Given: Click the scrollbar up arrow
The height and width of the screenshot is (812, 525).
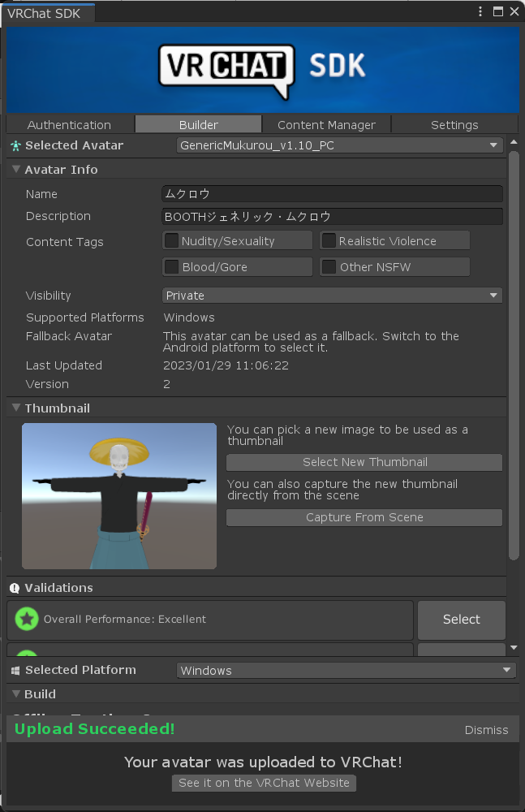Looking at the screenshot, I should click(514, 142).
